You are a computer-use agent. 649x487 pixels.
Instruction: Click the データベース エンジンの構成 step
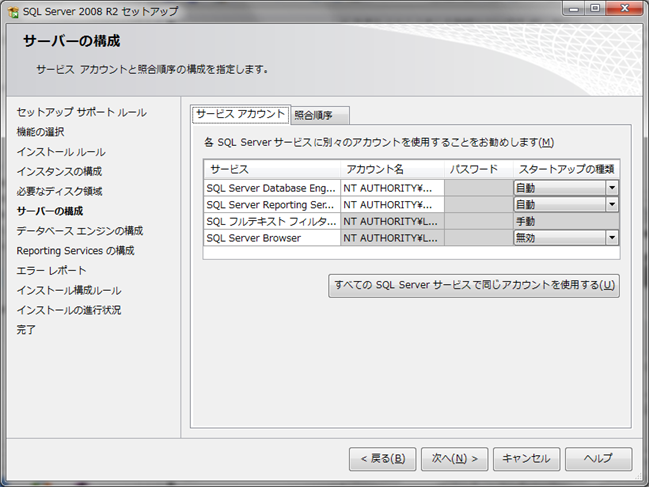click(x=80, y=231)
